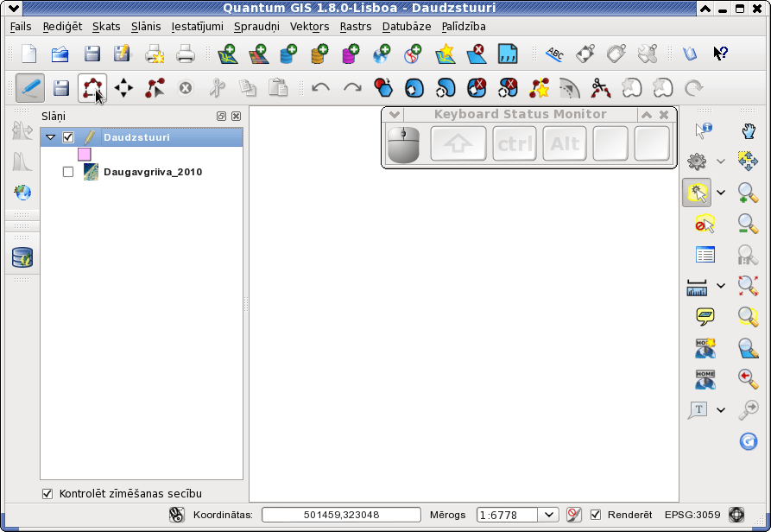The height and width of the screenshot is (532, 771).
Task: Open the Mērogs scale dropdown
Action: tap(549, 516)
